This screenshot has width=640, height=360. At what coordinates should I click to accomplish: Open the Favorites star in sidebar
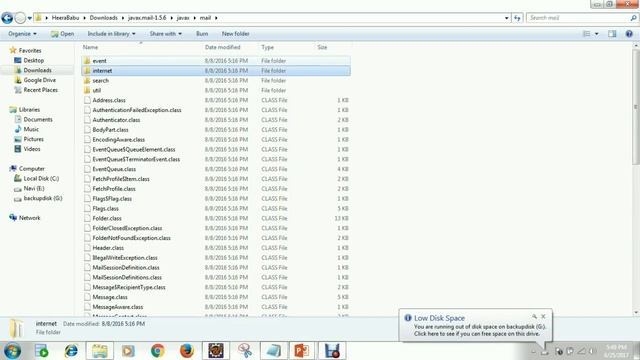click(x=13, y=50)
